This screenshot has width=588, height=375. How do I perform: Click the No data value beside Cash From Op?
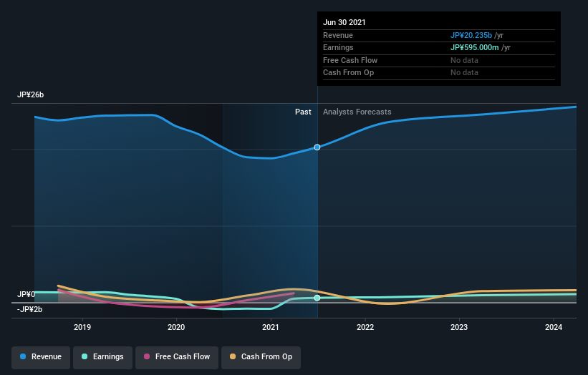(x=464, y=73)
